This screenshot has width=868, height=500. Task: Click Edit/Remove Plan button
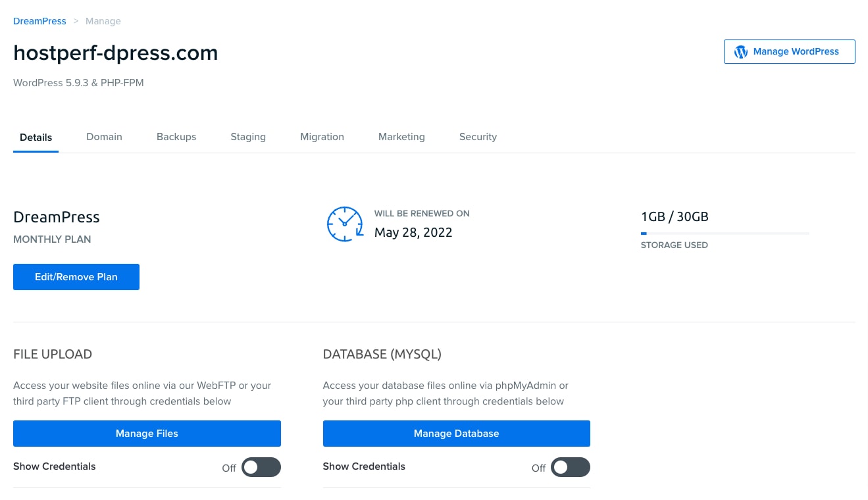pyautogui.click(x=76, y=277)
